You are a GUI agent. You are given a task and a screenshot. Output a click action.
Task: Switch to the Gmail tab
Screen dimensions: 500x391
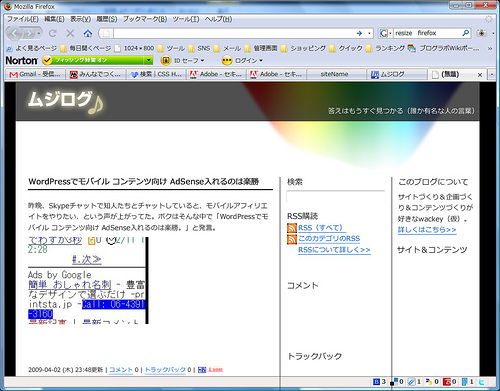tap(35, 74)
